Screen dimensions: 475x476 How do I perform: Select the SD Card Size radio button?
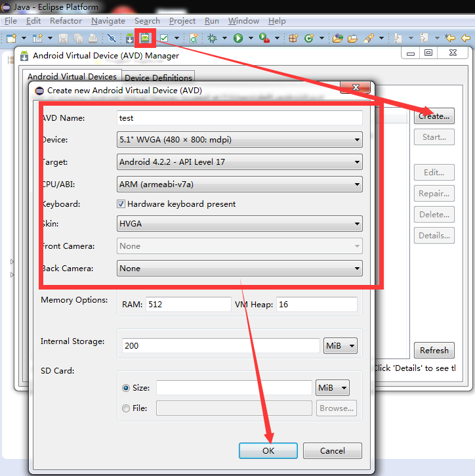126,388
